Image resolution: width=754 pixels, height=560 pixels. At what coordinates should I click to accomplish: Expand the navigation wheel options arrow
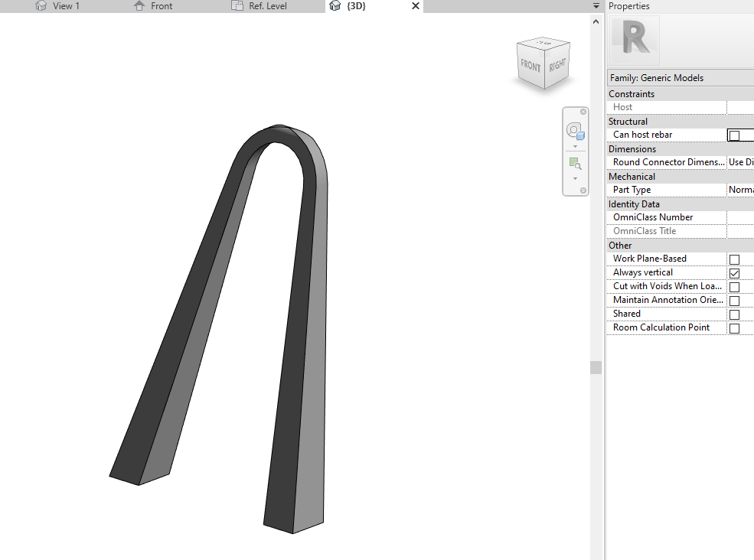tap(575, 145)
